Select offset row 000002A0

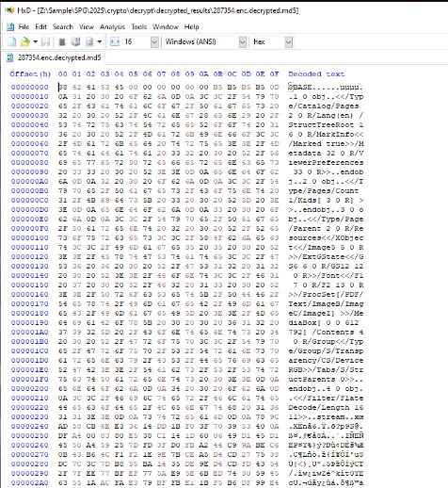click(x=30, y=482)
